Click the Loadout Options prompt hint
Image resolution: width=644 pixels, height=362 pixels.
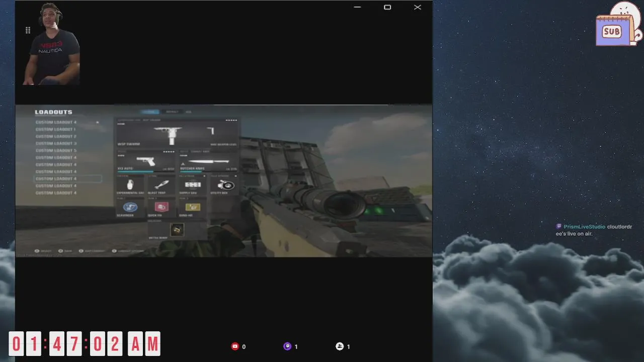[128, 251]
